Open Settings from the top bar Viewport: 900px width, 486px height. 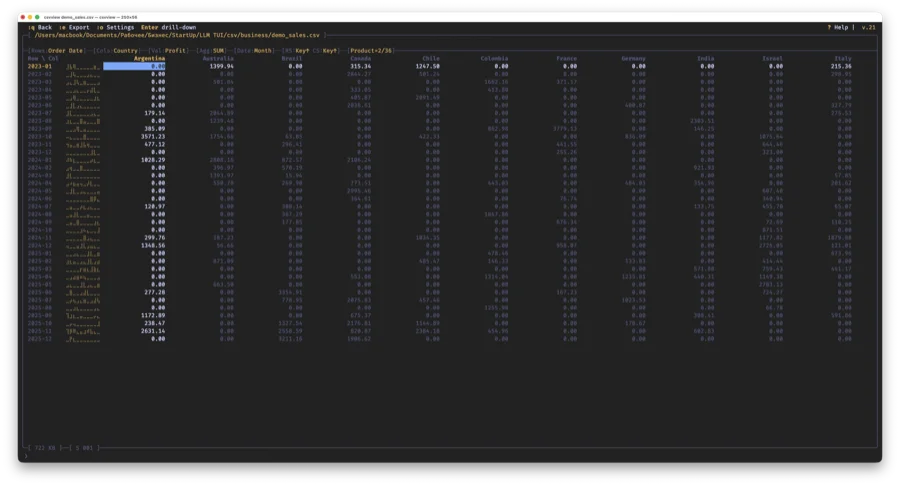click(x=118, y=27)
